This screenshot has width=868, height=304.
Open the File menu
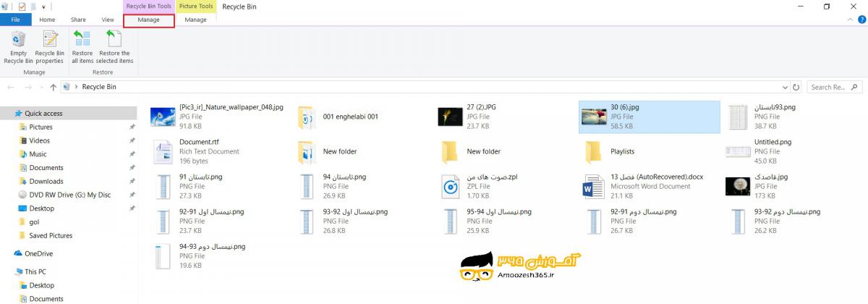pyautogui.click(x=15, y=20)
